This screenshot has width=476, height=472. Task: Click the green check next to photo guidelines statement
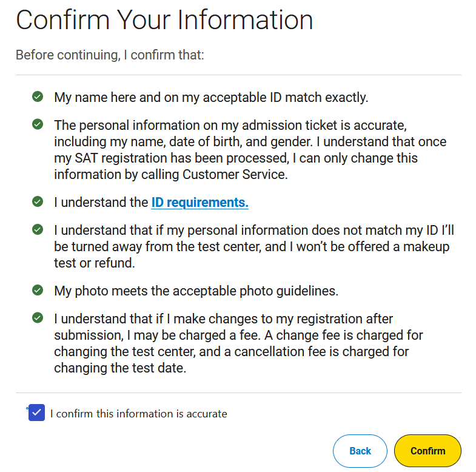click(x=38, y=290)
